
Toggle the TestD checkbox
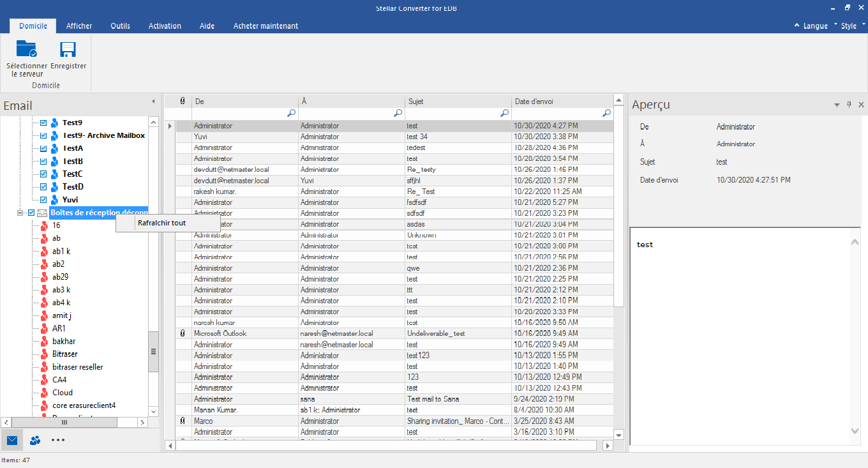point(43,186)
